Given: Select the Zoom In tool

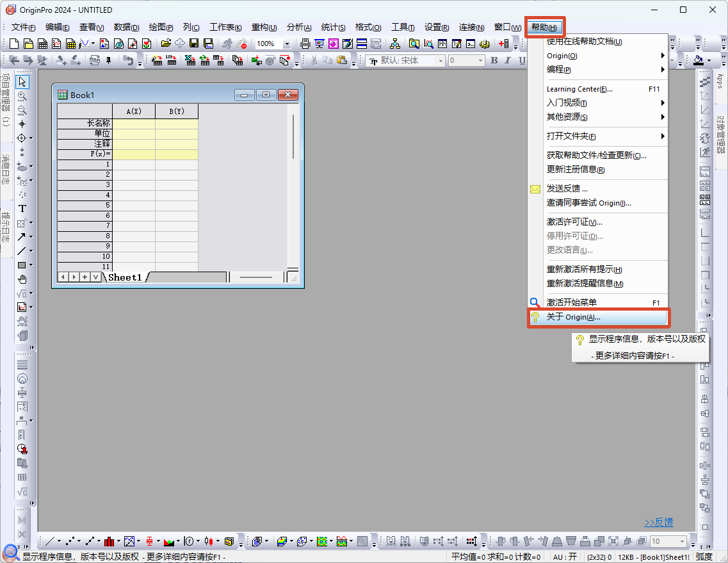Looking at the screenshot, I should coord(22,96).
